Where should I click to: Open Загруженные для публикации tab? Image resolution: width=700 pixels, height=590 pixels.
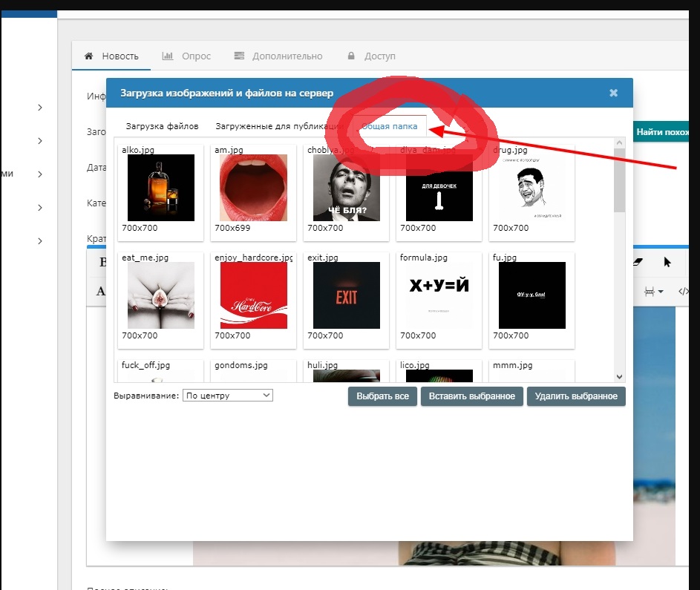[279, 126]
